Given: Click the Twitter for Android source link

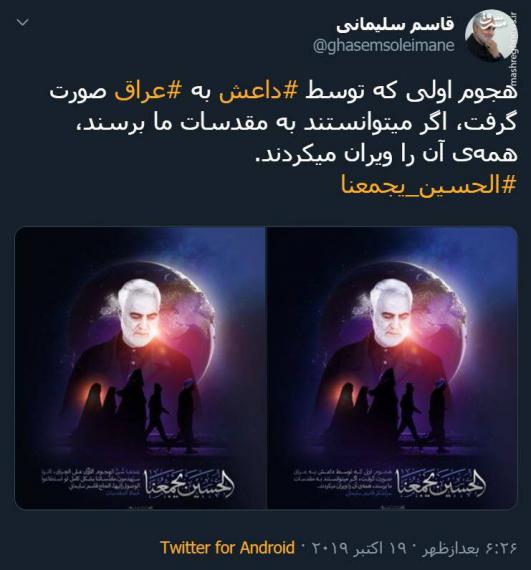Looking at the screenshot, I should tap(228, 547).
